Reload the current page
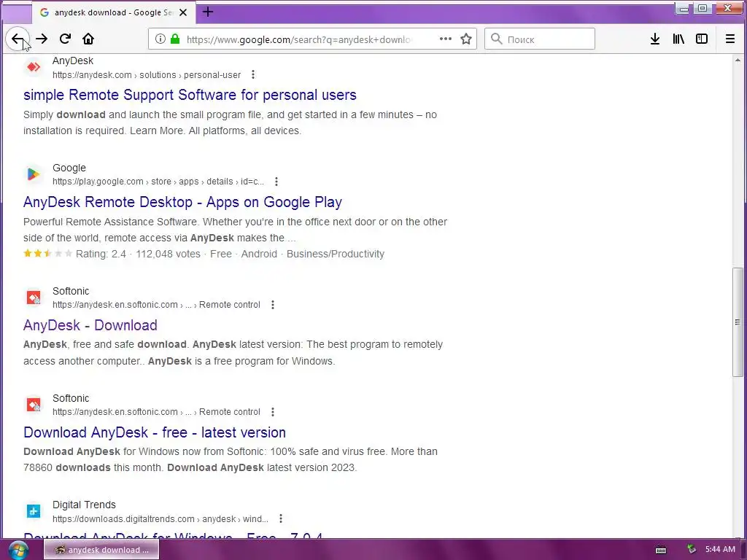Image resolution: width=747 pixels, height=560 pixels. pyautogui.click(x=65, y=39)
